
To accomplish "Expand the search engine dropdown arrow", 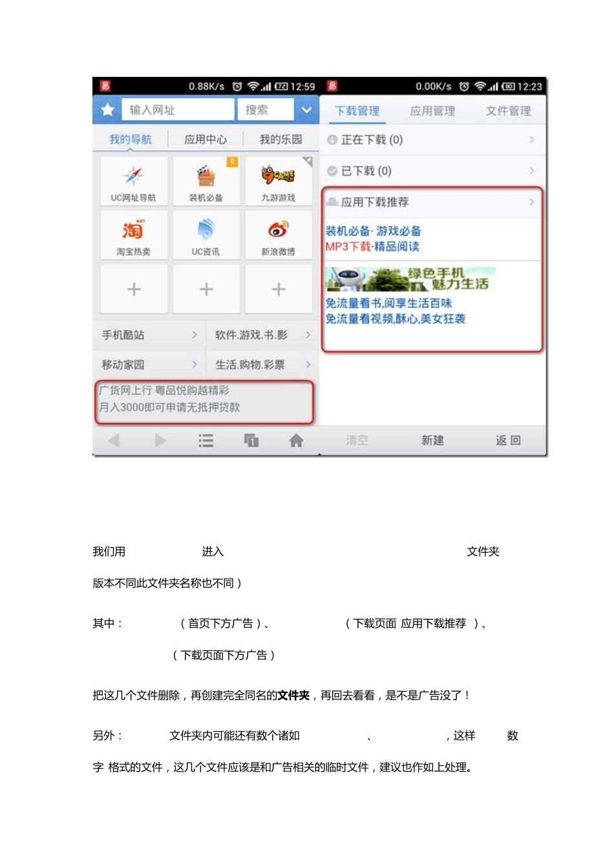I will click(x=306, y=110).
